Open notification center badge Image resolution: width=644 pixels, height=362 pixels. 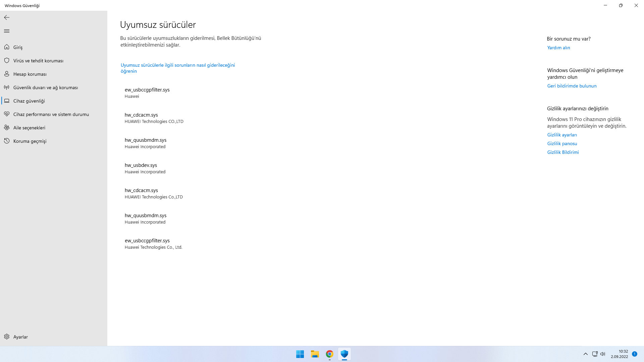[635, 354]
